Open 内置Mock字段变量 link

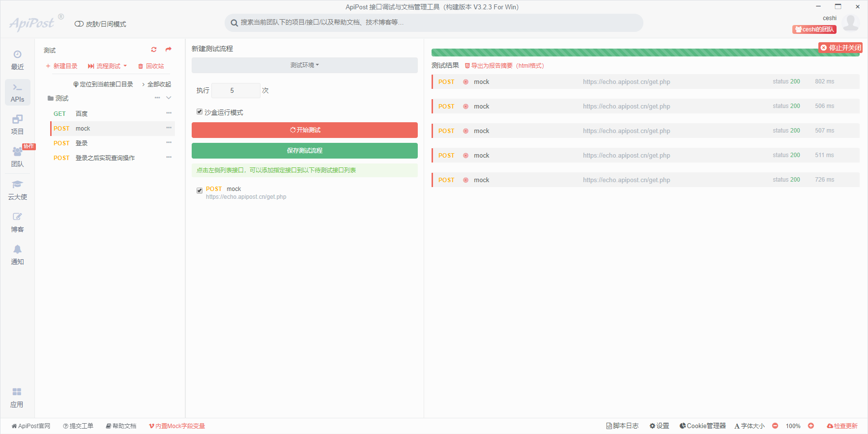point(177,426)
